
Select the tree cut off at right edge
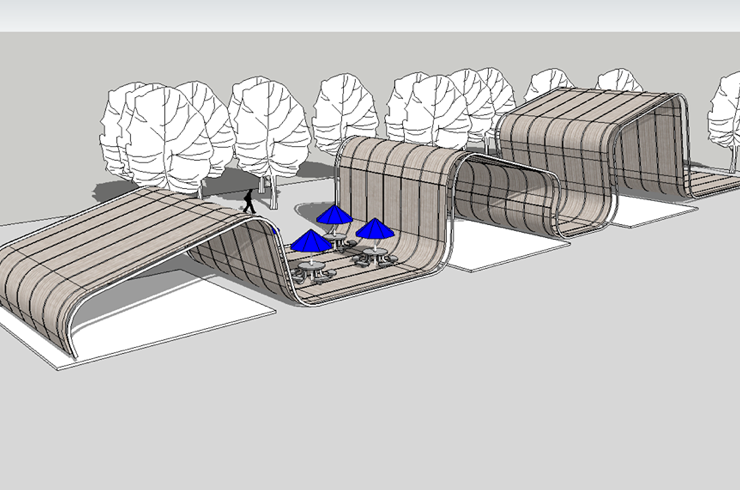tap(725, 115)
